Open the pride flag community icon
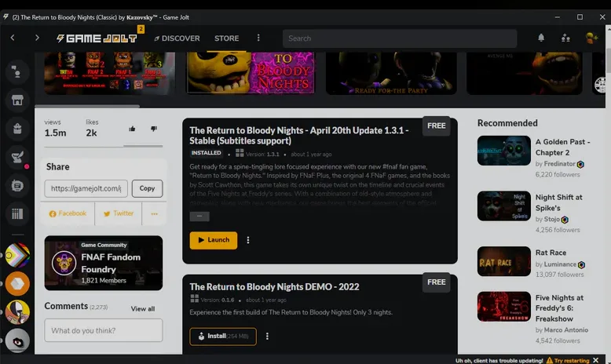Viewport: 611px width, 364px height. click(17, 255)
